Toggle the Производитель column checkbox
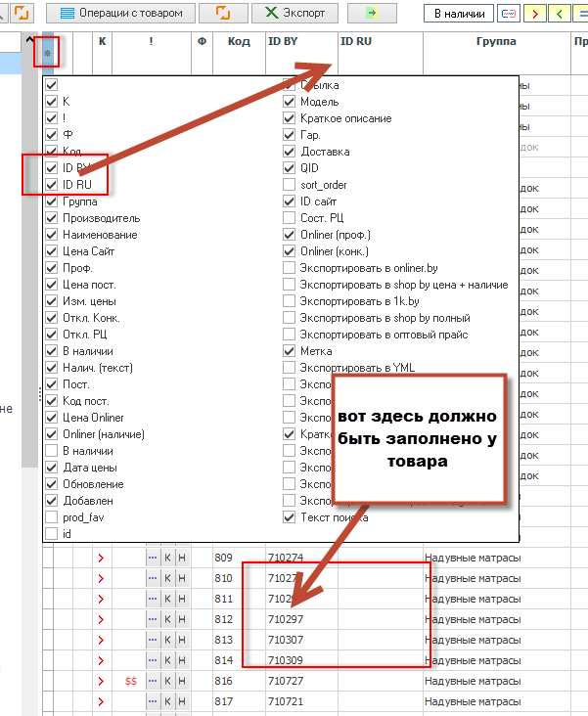This screenshot has height=716, width=588. [52, 218]
